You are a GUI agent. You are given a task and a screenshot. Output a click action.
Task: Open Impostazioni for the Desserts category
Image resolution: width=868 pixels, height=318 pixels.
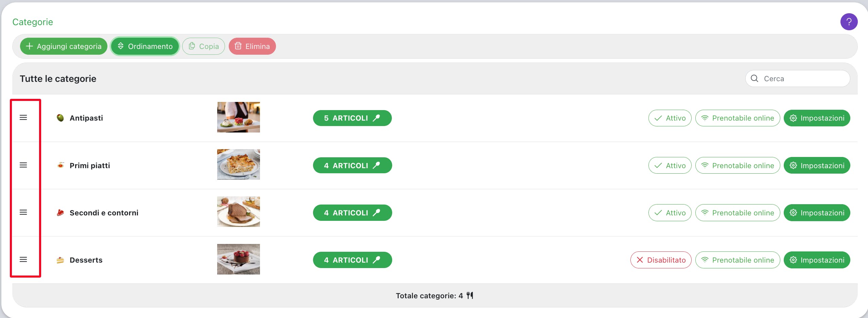(x=817, y=260)
